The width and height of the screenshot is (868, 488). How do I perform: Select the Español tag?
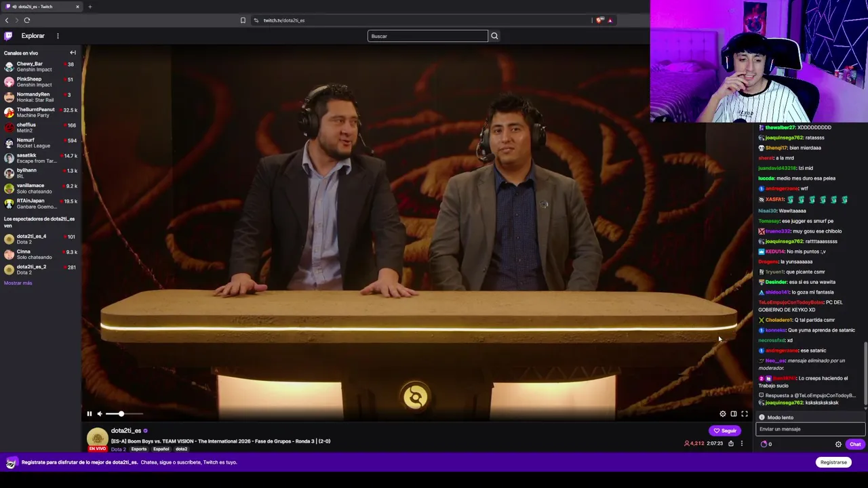coord(161,449)
